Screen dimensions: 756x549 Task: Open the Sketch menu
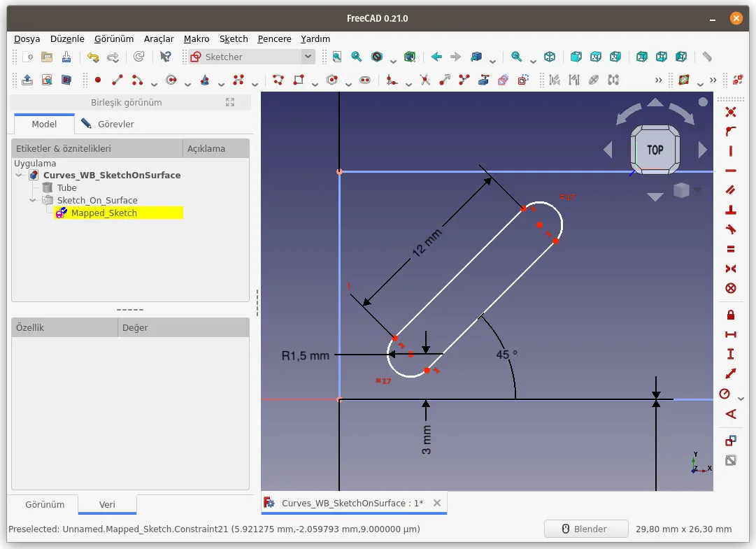coord(234,38)
